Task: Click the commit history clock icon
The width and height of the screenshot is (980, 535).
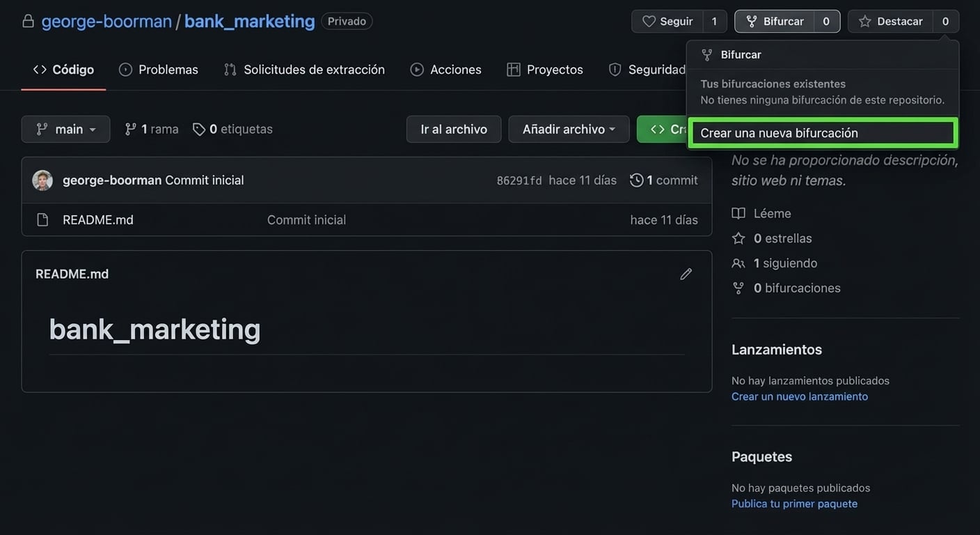Action: click(x=637, y=180)
